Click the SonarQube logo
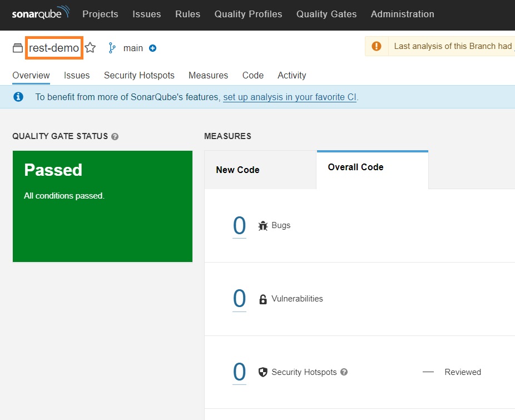The height and width of the screenshot is (420, 515). click(x=41, y=13)
